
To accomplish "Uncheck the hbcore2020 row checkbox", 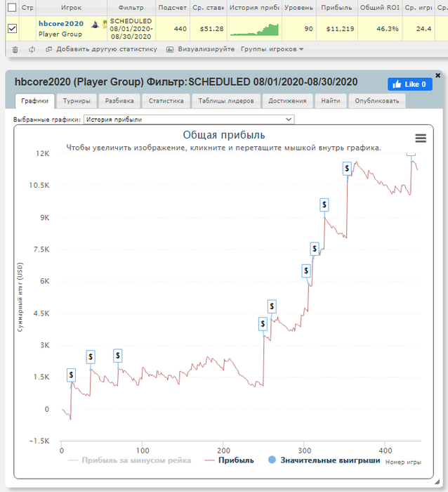I will [12, 29].
